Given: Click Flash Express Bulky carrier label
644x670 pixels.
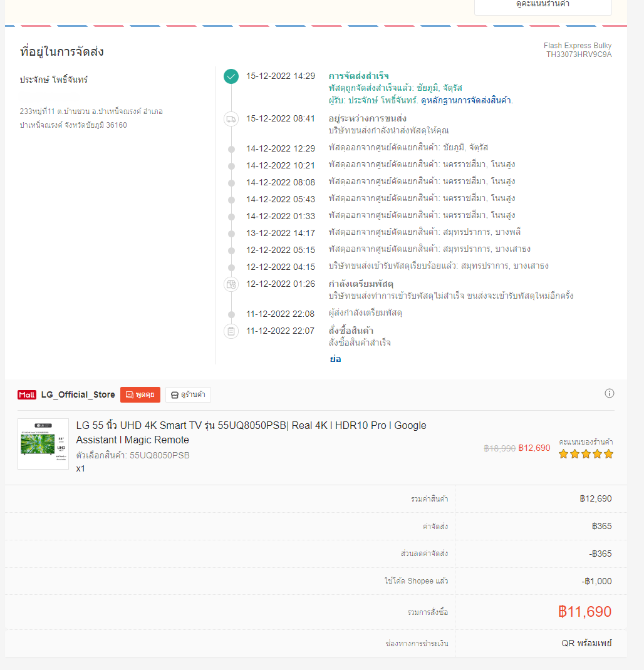Looking at the screenshot, I should tap(578, 46).
